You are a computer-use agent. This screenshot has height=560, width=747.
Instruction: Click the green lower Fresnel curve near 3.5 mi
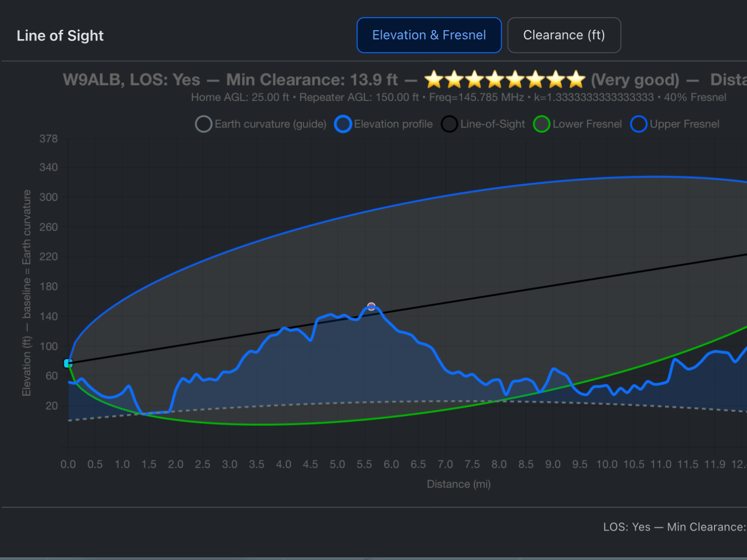(257, 424)
